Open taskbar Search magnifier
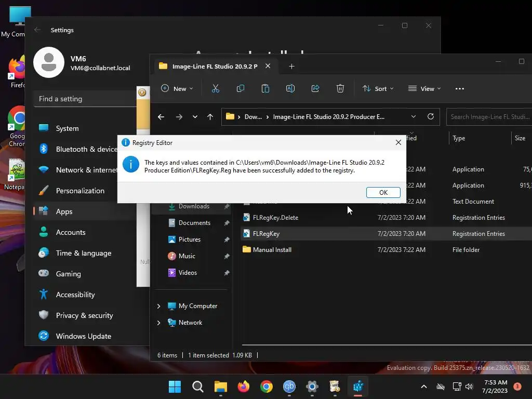The width and height of the screenshot is (532, 399). [197, 387]
